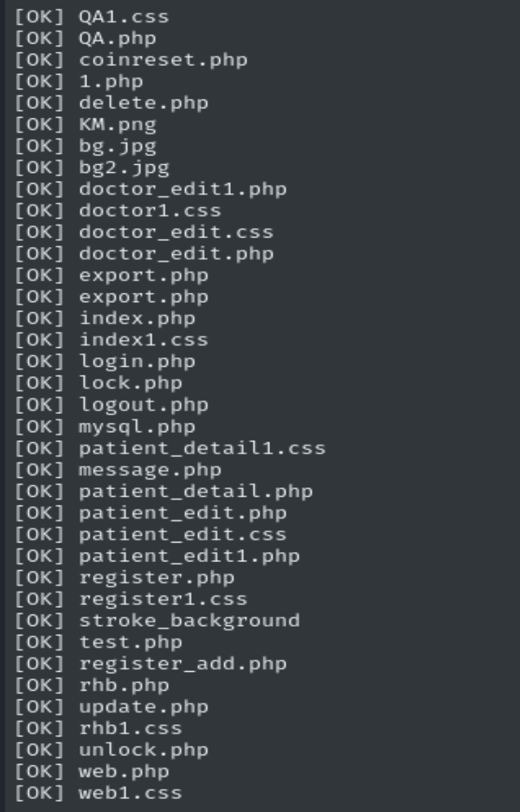This screenshot has height=812, width=520.
Task: Click the bg2.jpg entry
Action: pyautogui.click(x=123, y=168)
